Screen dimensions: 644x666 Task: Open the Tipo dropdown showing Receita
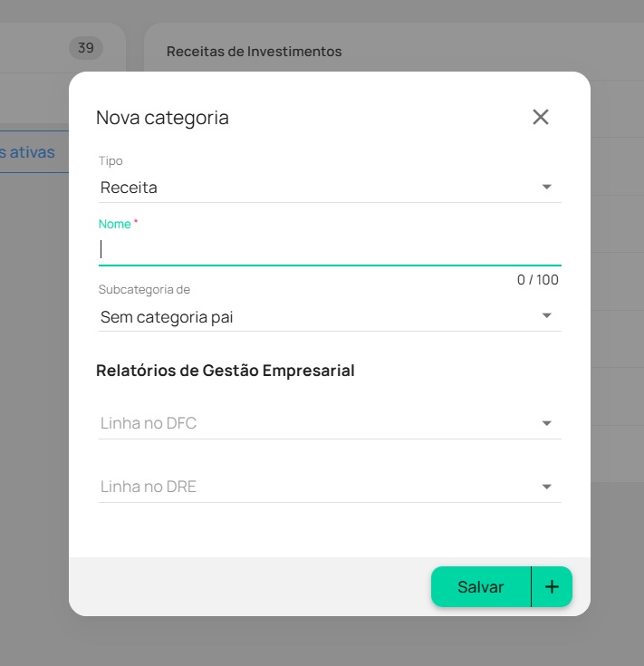point(330,188)
